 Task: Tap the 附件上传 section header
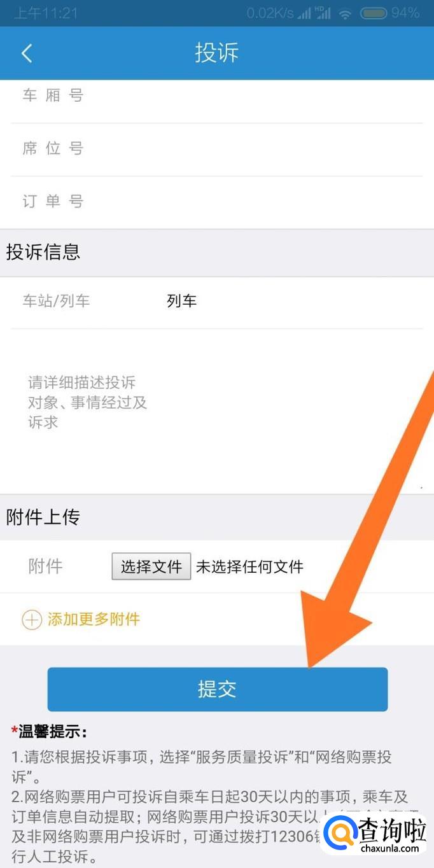coord(43,517)
